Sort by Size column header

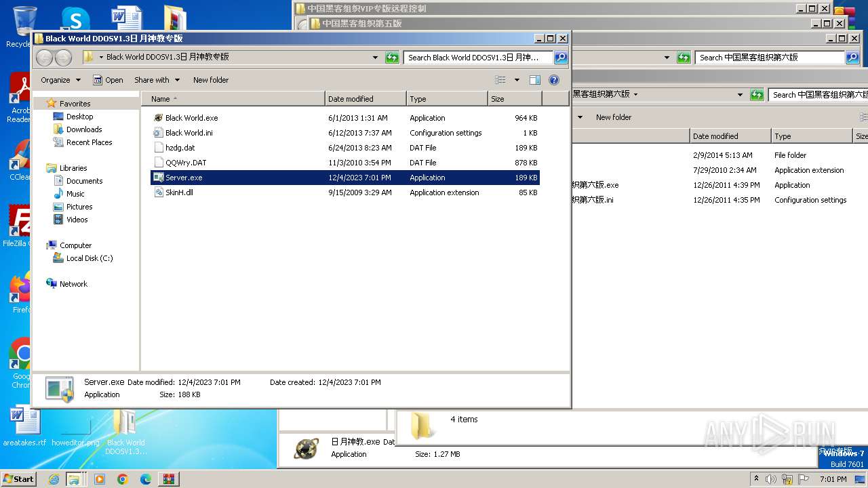(515, 99)
